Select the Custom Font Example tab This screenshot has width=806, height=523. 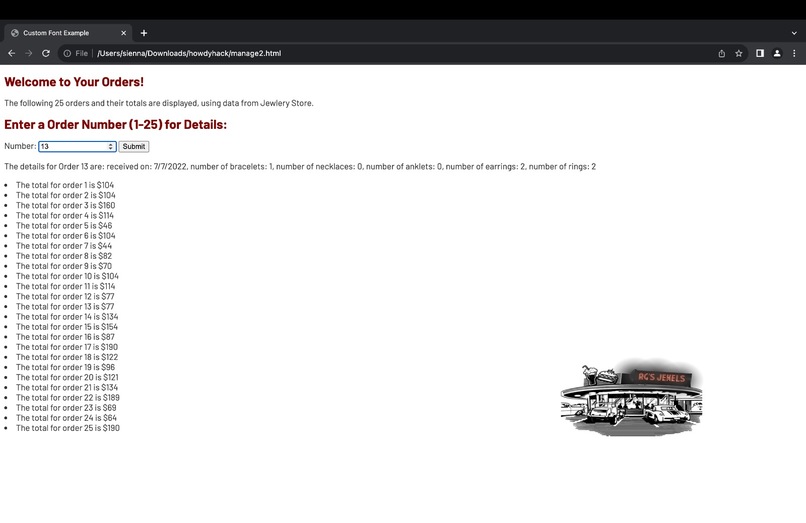[x=68, y=33]
